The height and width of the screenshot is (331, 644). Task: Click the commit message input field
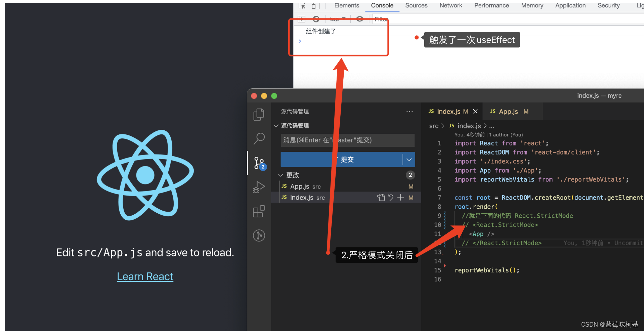coord(347,140)
